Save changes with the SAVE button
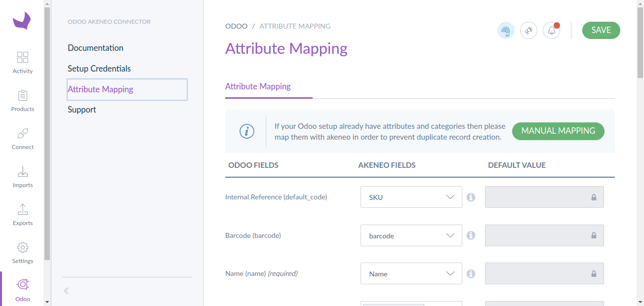Viewport: 644px width, 306px height. [601, 30]
